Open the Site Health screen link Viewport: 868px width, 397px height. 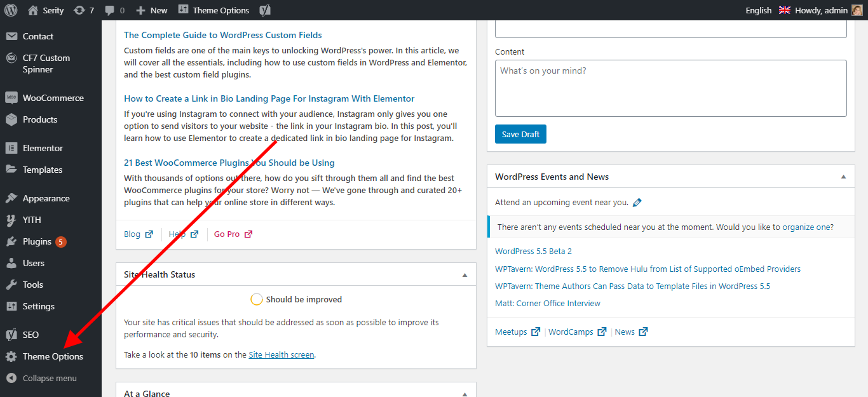click(281, 355)
